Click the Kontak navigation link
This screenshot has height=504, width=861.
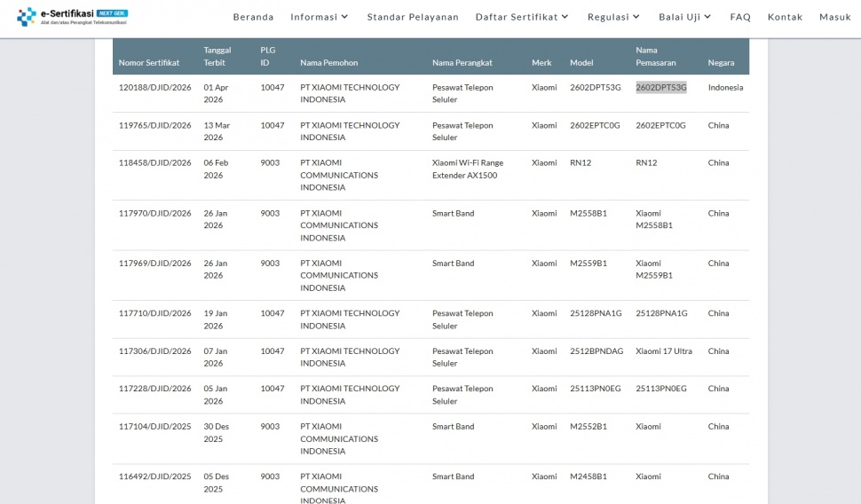point(785,17)
